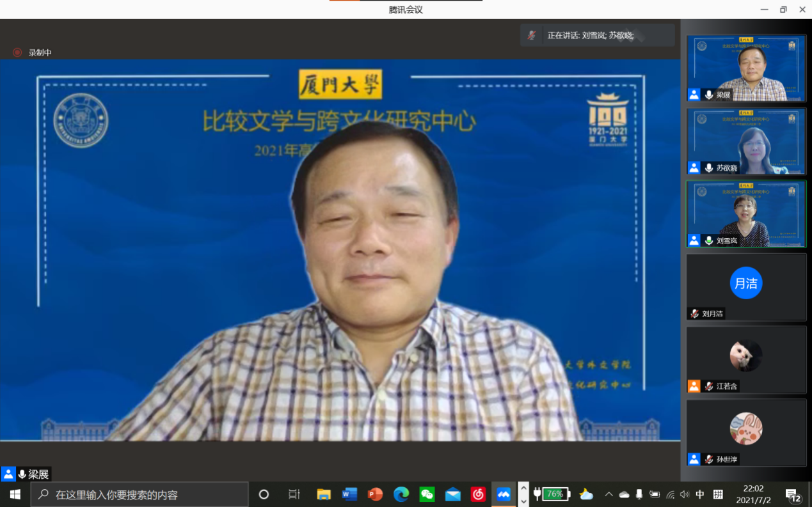The width and height of the screenshot is (812, 507).
Task: Launch Microsoft Edge from the taskbar
Action: 401,494
